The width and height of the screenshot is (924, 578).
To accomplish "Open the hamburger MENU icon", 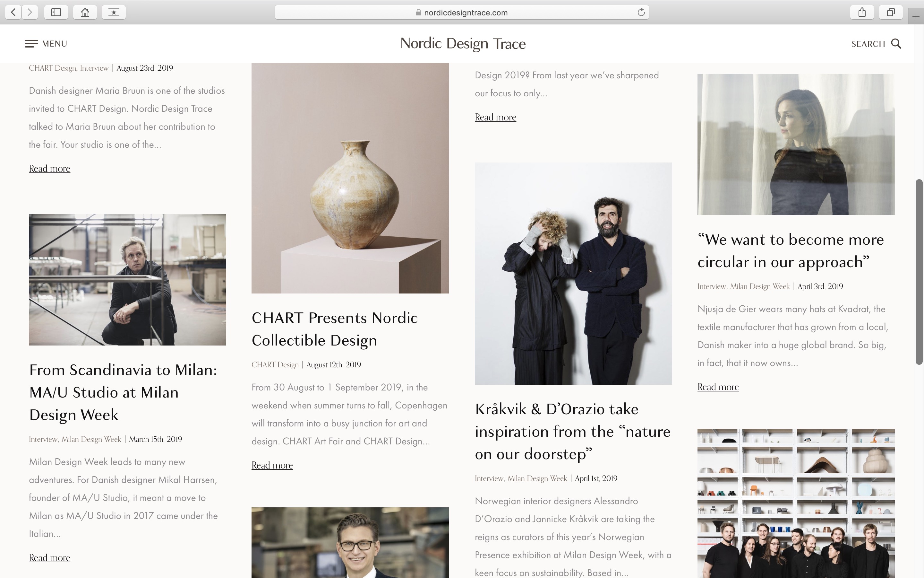I will [x=31, y=44].
